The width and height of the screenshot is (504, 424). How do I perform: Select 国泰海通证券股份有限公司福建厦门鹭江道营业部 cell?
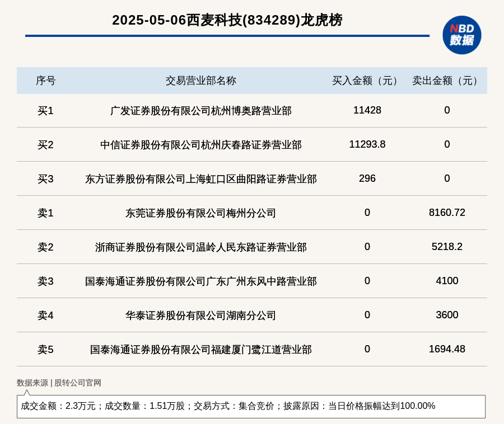(201, 349)
